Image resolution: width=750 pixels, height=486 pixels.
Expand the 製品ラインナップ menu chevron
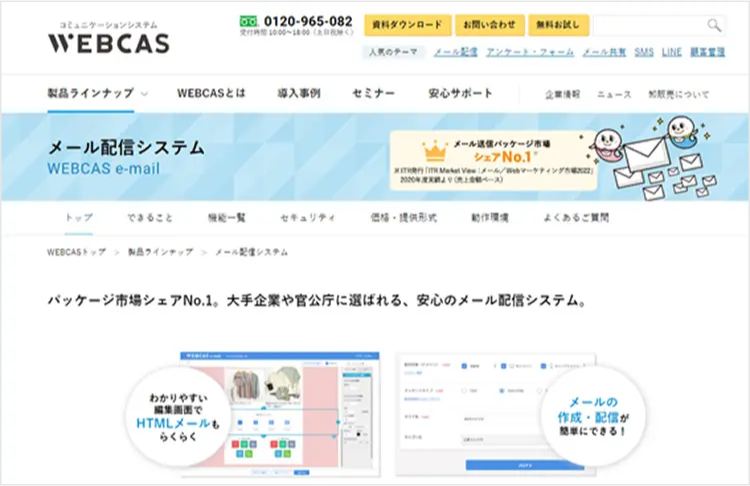point(144,94)
